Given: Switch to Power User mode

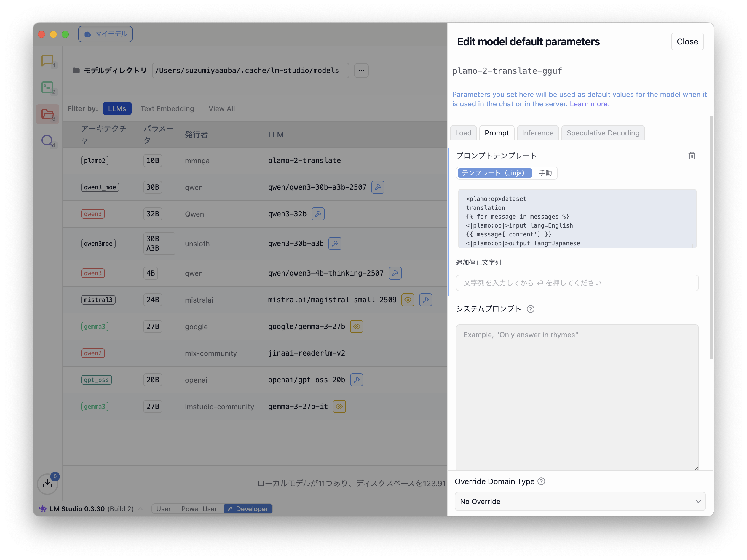Looking at the screenshot, I should [199, 509].
